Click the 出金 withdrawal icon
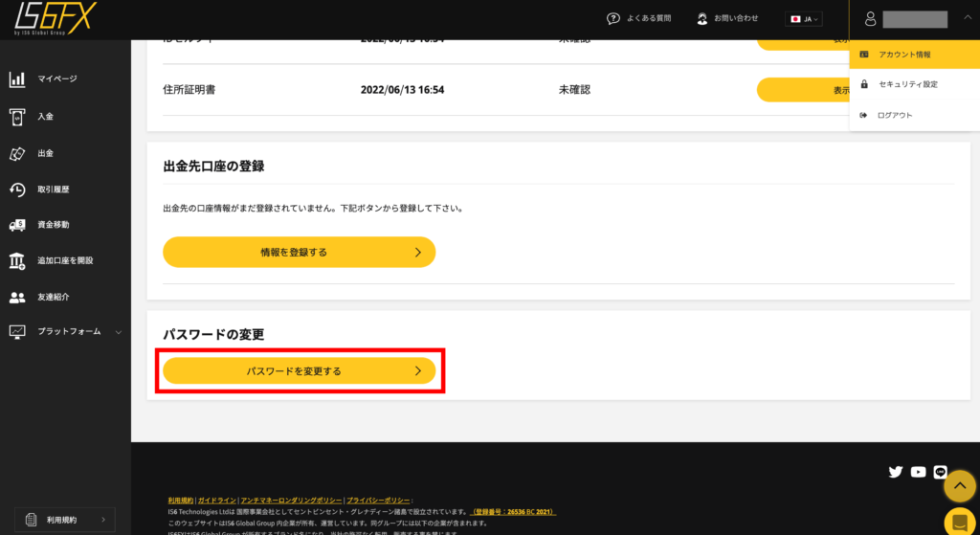Image resolution: width=980 pixels, height=535 pixels. (17, 154)
